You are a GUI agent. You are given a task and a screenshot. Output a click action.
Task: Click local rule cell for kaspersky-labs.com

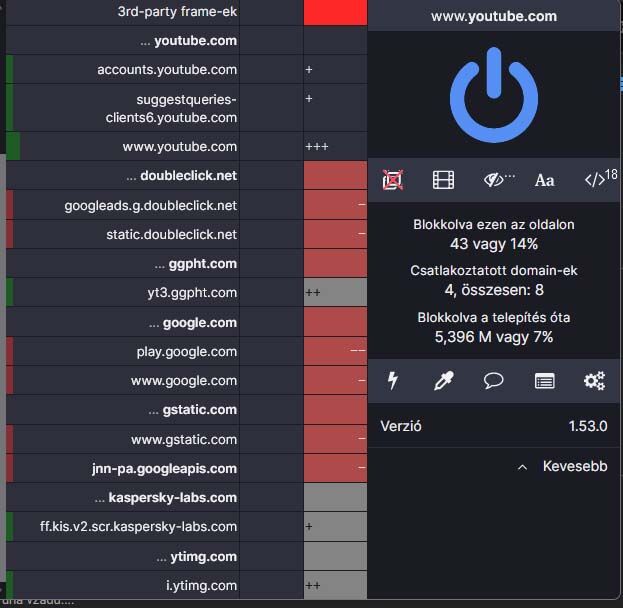[x=335, y=498]
